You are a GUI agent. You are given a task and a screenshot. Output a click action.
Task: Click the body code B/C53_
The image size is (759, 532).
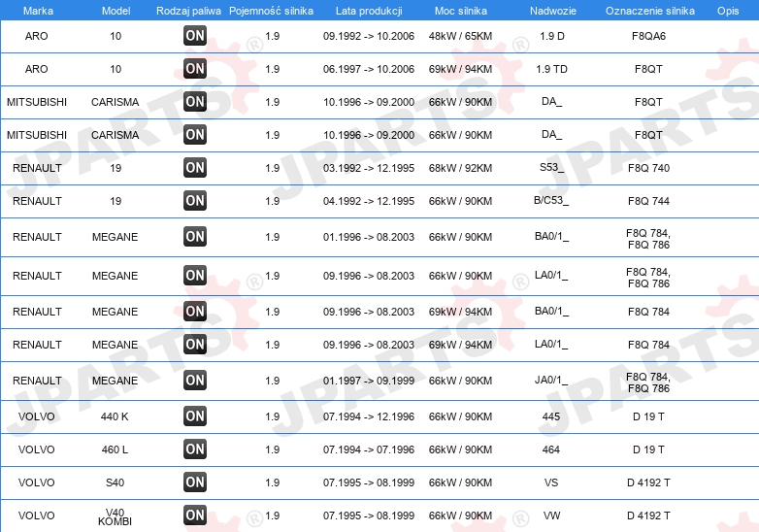click(x=551, y=200)
